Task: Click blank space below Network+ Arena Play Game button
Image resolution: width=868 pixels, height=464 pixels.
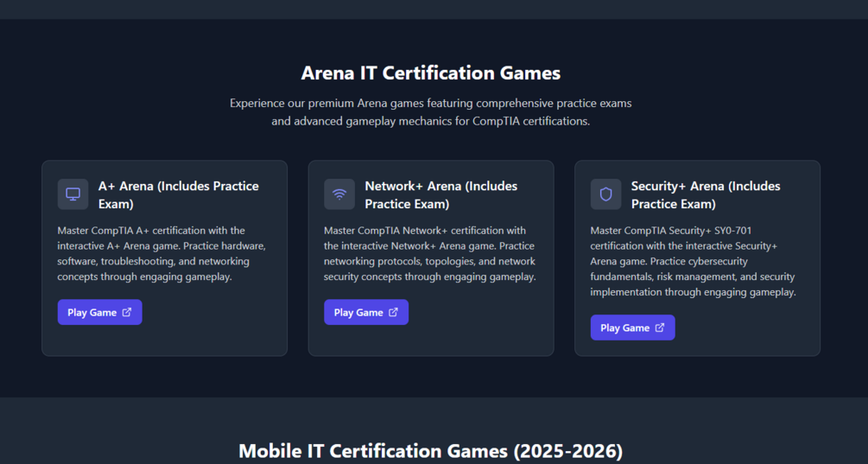Action: pos(430,340)
